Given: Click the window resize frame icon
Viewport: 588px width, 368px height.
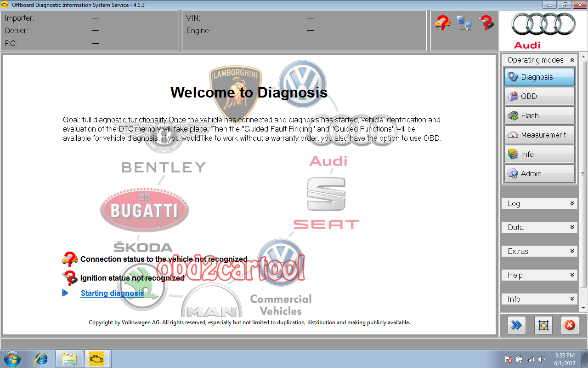Looking at the screenshot, I should point(543,325).
